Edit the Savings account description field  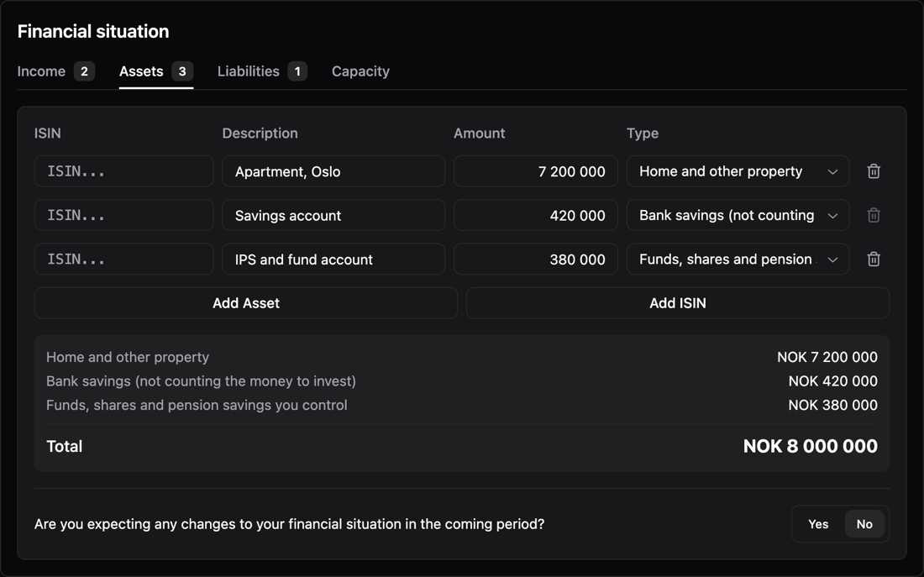point(333,215)
